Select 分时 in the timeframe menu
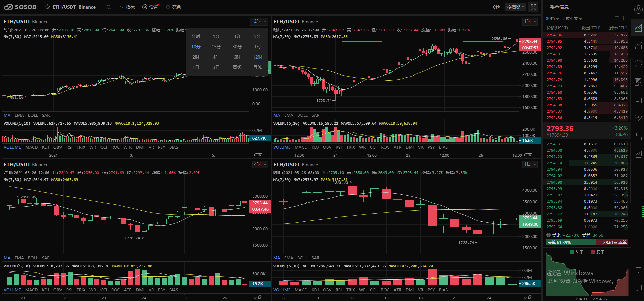Image resolution: width=644 pixels, height=301 pixels. [x=196, y=36]
